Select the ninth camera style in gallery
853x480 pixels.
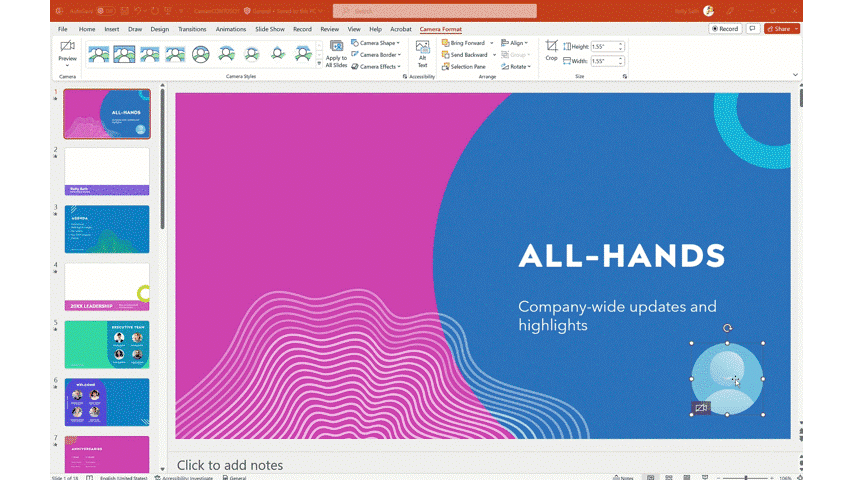click(x=303, y=54)
